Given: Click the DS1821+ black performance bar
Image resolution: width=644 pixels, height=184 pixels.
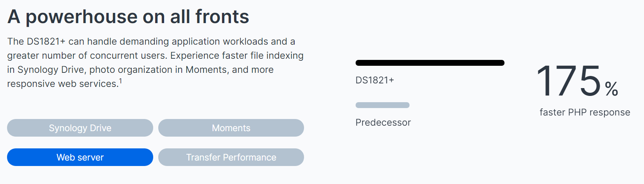Looking at the screenshot, I should 430,63.
